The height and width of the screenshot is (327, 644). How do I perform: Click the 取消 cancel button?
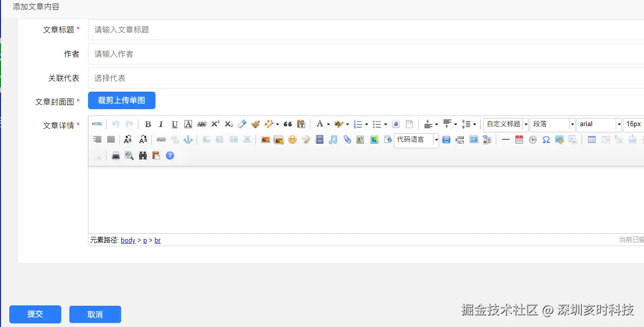(95, 314)
